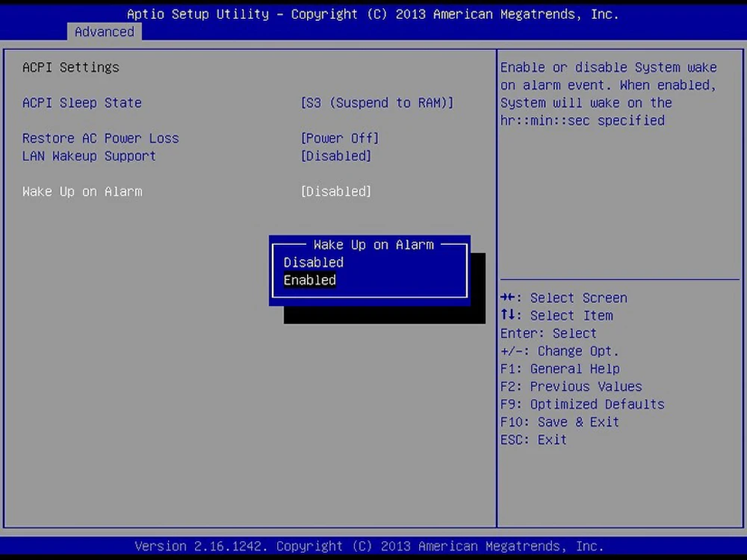747x560 pixels.
Task: Click the left-right arrows Select Screen hint
Action: 563,298
